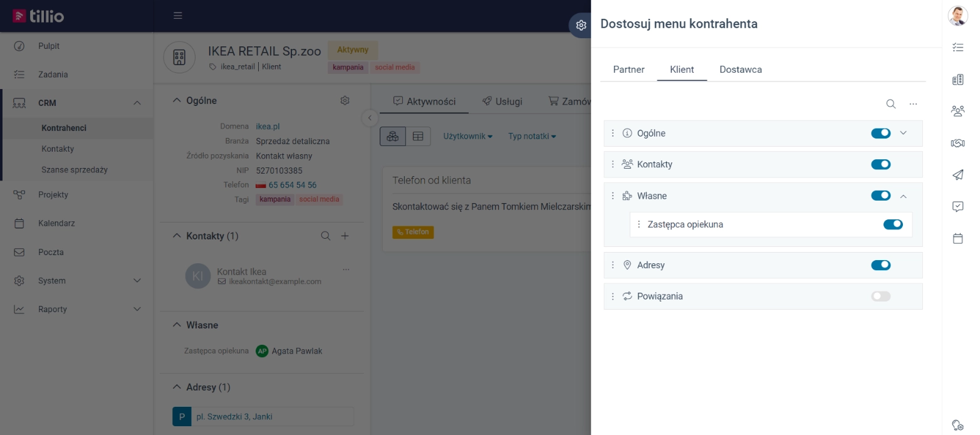The image size is (980, 435).
Task: Expand the Ogólne row chevron in panel
Action: pyautogui.click(x=903, y=133)
